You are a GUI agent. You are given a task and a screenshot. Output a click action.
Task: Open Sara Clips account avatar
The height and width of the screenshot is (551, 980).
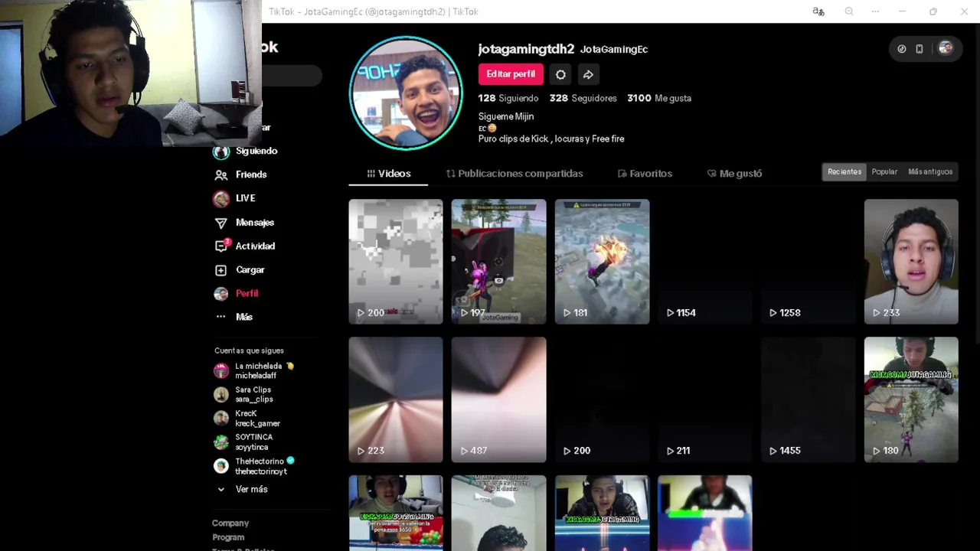(x=221, y=395)
